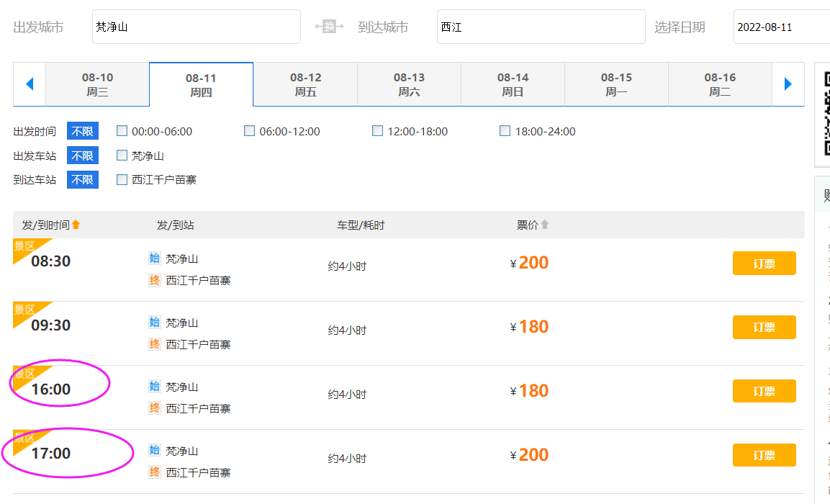This screenshot has height=504, width=830.
Task: Check the 00:00-06:00 departure time box
Action: coord(122,131)
